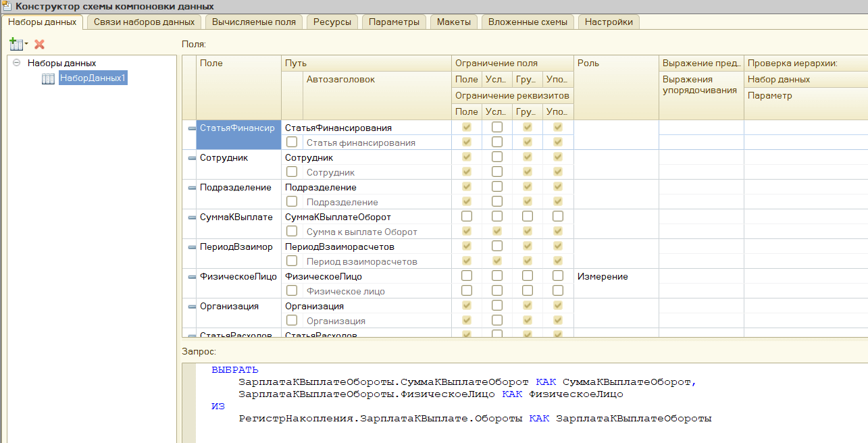Click the field icon of Организация row
Image resolution: width=868 pixels, height=443 pixels.
192,306
